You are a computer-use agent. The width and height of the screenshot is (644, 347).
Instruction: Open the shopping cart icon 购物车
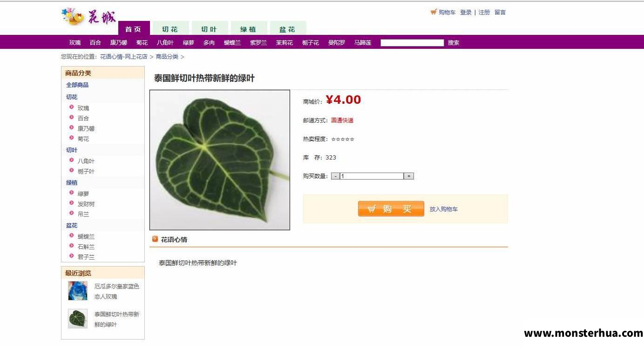click(443, 13)
